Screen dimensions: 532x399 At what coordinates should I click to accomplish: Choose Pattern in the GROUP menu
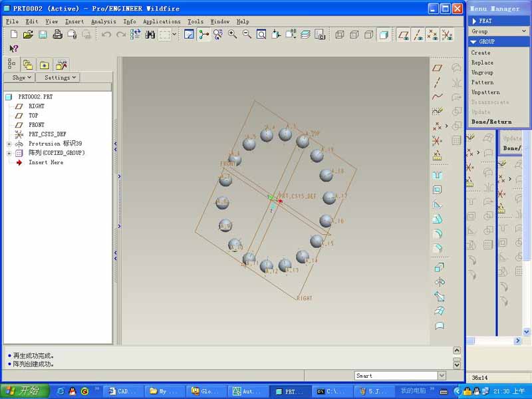482,82
